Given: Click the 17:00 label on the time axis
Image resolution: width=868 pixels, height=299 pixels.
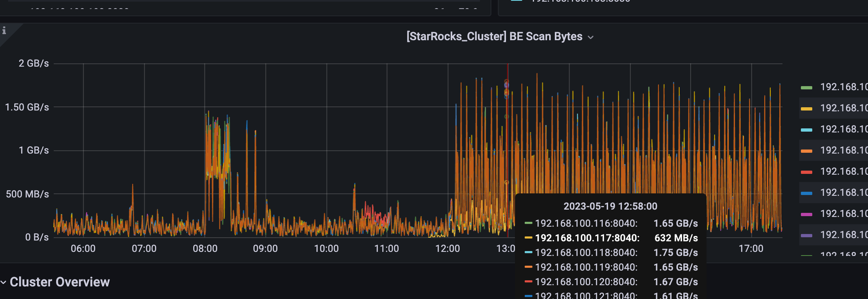Looking at the screenshot, I should tap(751, 249).
